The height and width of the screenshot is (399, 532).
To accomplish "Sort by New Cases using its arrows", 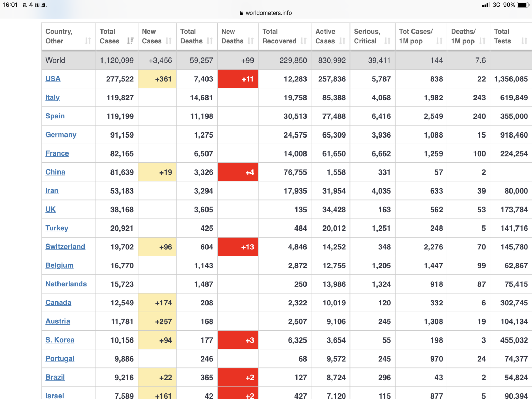I will coord(169,41).
